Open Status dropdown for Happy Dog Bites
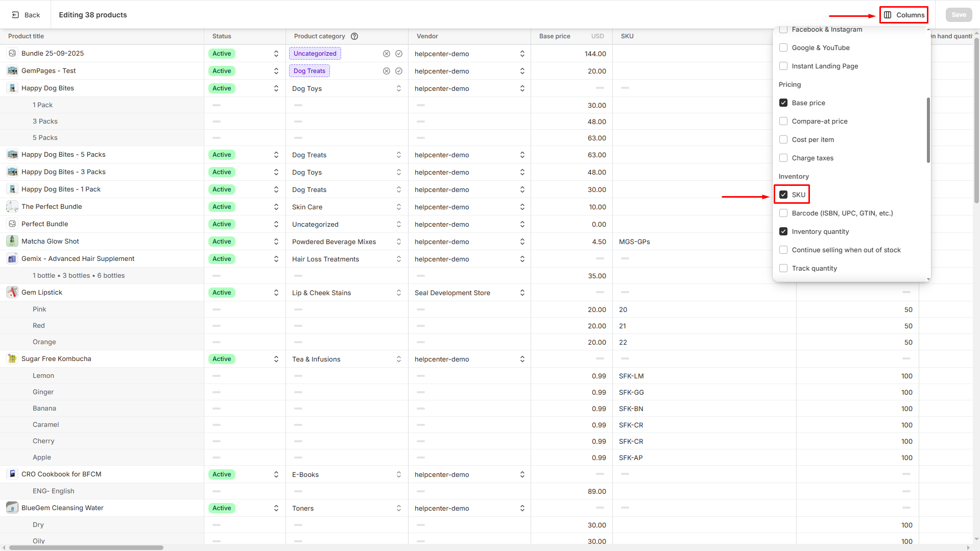This screenshot has height=551, width=980. [x=276, y=88]
